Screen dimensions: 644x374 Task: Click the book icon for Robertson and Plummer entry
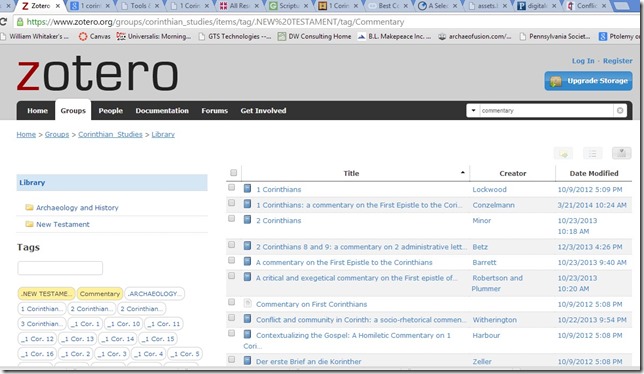point(247,277)
